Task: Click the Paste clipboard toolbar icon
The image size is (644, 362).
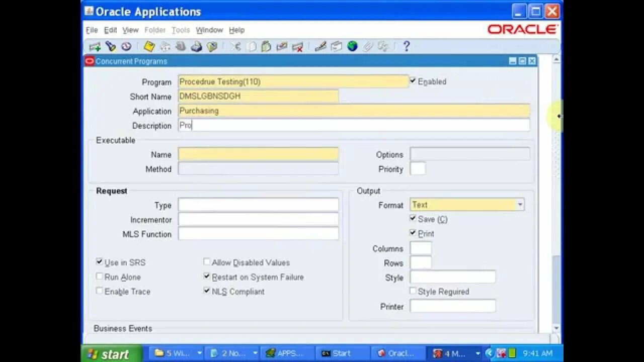Action: click(x=266, y=47)
